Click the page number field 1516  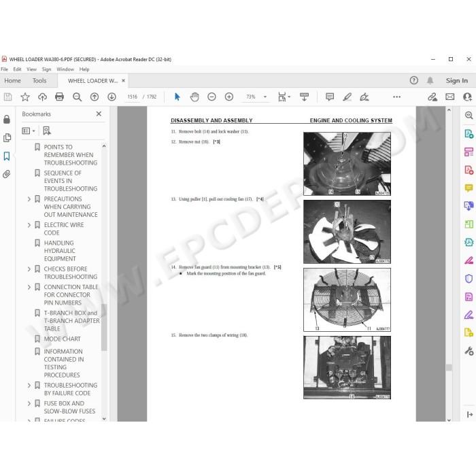[x=133, y=97]
